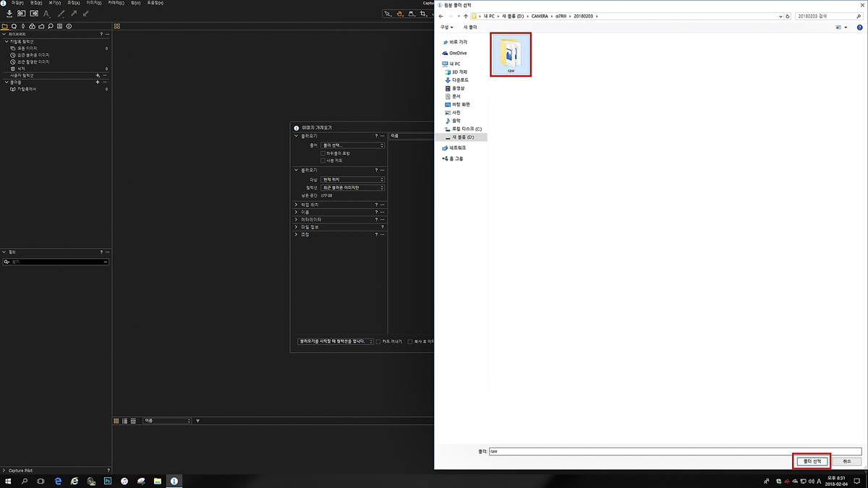Click New Folder in the dialog toolbar
The height and width of the screenshot is (488, 868).
point(470,27)
